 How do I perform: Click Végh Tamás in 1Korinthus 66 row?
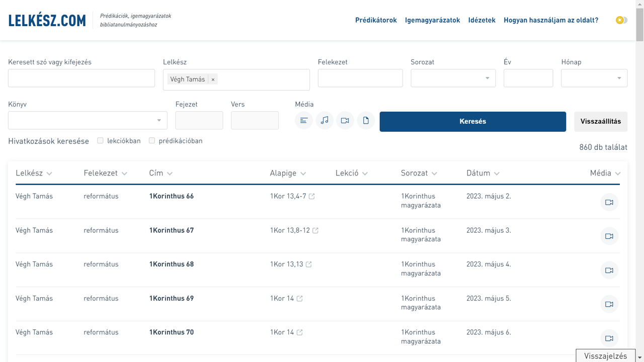(34, 196)
